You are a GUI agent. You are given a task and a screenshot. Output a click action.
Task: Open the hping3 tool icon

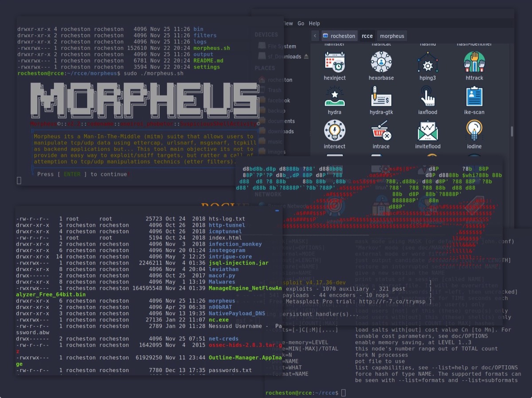(427, 62)
